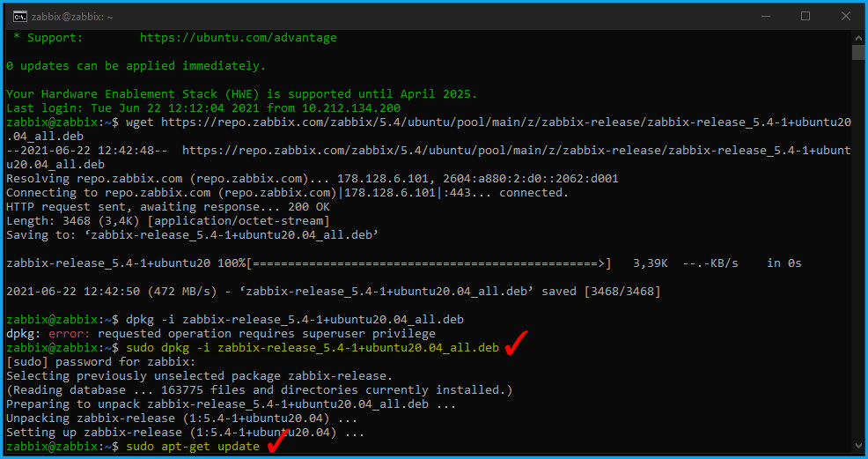This screenshot has height=459, width=868.
Task: Click the vertical scrollbar thumb
Action: [858, 53]
